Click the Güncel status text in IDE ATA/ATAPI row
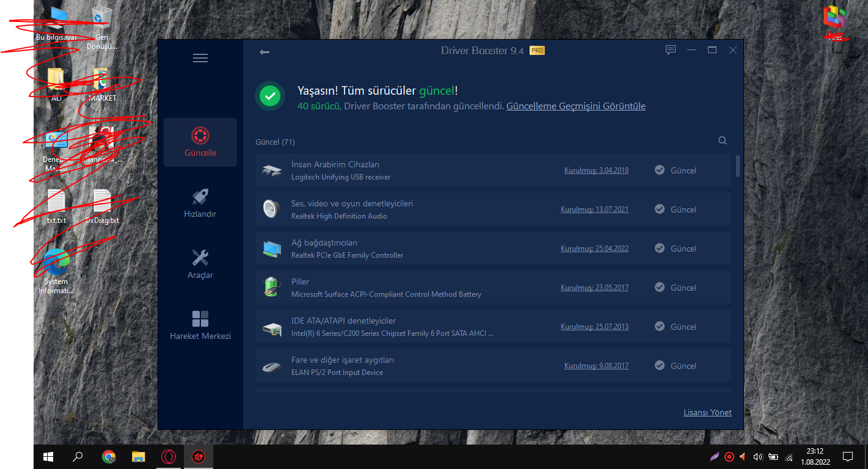The width and height of the screenshot is (868, 469). pos(684,327)
